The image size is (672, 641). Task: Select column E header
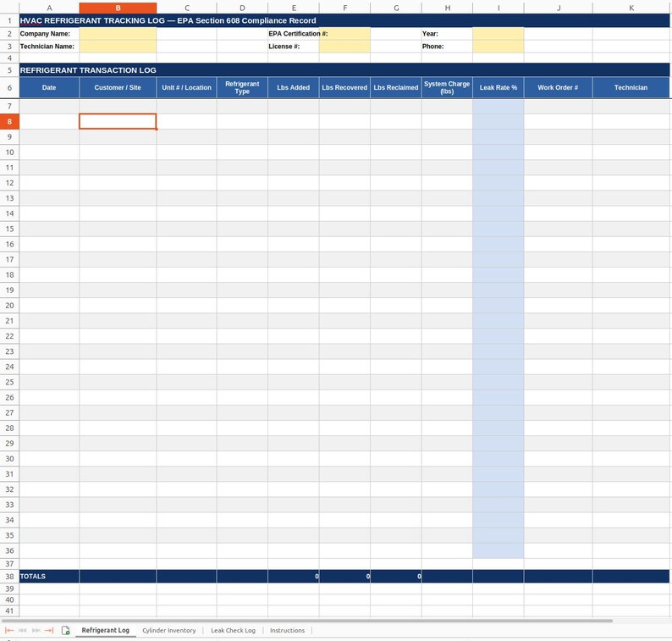[x=294, y=8]
